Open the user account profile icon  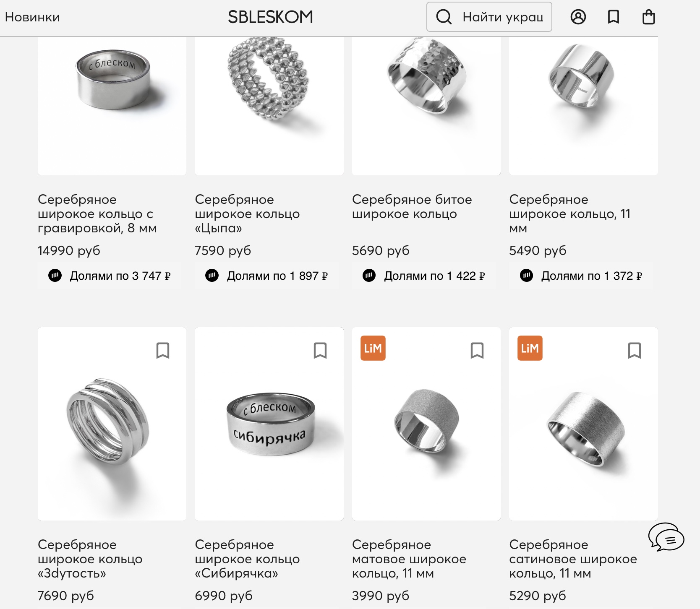[x=578, y=17]
